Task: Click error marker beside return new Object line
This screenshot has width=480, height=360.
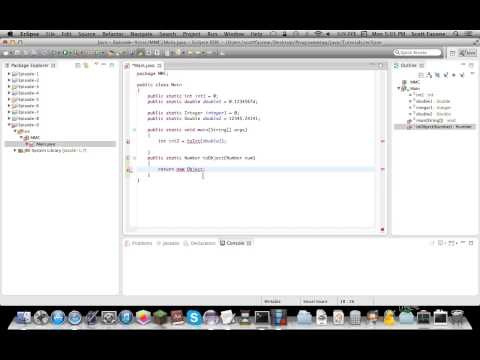Action: [129, 170]
